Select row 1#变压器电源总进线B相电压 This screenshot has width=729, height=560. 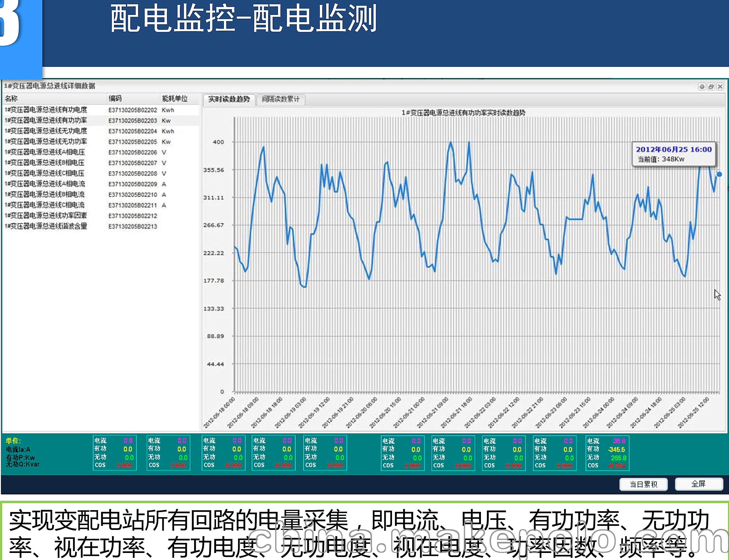coord(101,163)
